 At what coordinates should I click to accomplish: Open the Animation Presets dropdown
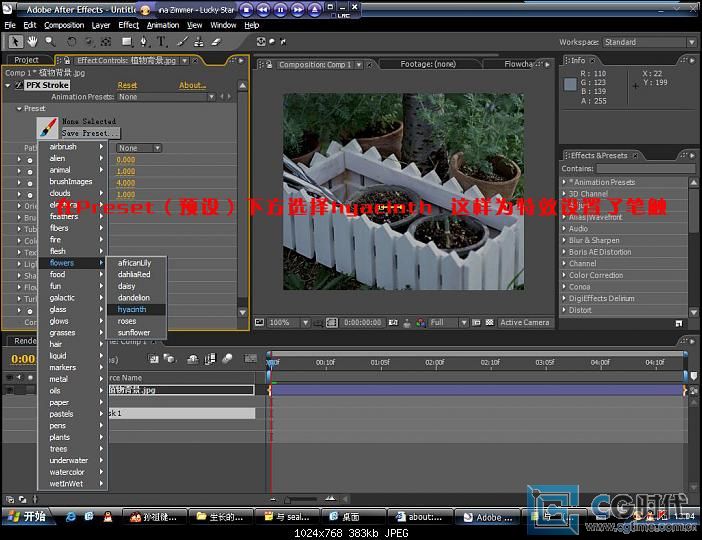pos(166,97)
